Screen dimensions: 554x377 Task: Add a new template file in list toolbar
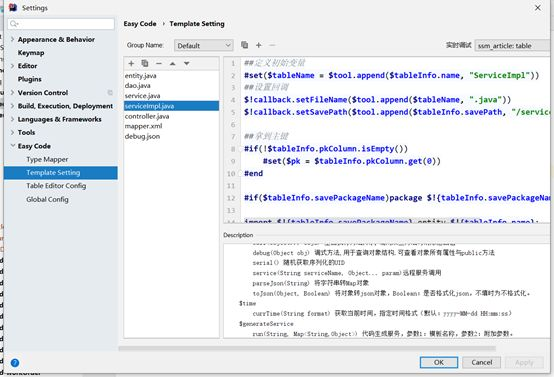pyautogui.click(x=131, y=64)
